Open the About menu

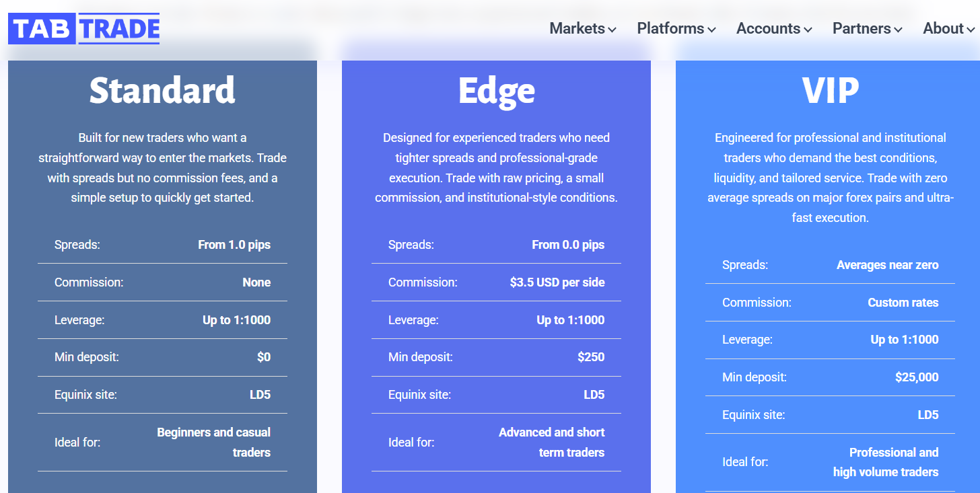pyautogui.click(x=949, y=29)
